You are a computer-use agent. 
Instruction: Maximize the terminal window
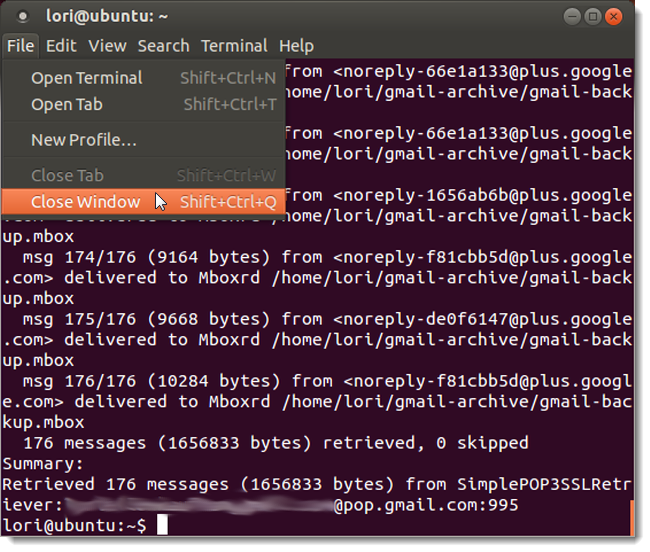pyautogui.click(x=592, y=17)
